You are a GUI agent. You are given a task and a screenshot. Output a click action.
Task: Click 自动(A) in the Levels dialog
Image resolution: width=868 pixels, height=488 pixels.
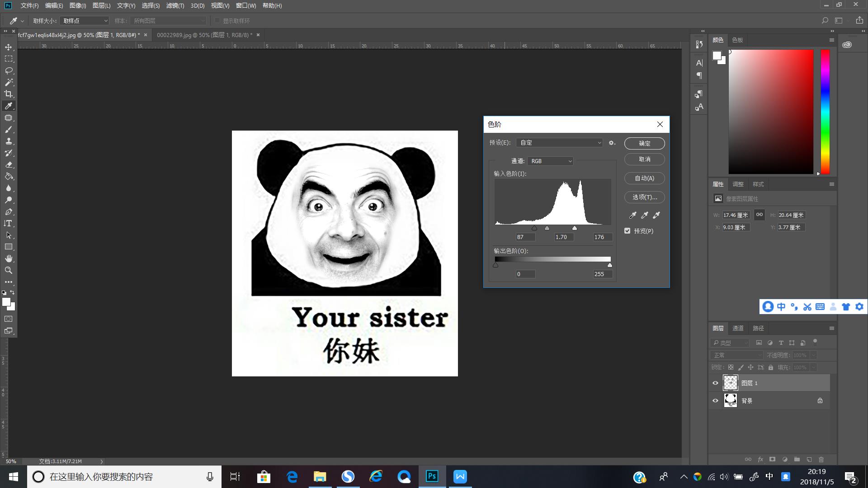coord(645,178)
